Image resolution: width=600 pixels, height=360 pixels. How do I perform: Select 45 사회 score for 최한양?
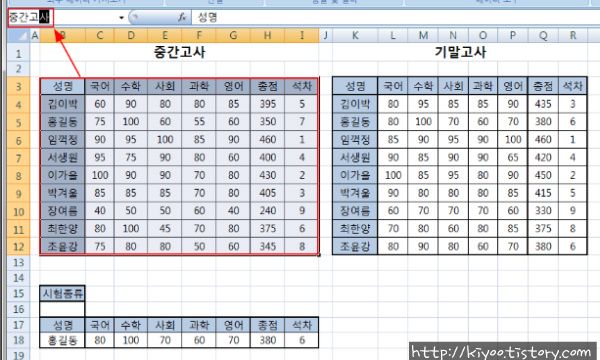pyautogui.click(x=165, y=229)
